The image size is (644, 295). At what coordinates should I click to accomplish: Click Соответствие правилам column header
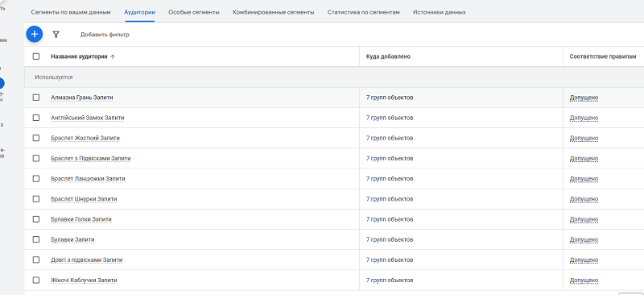[603, 56]
